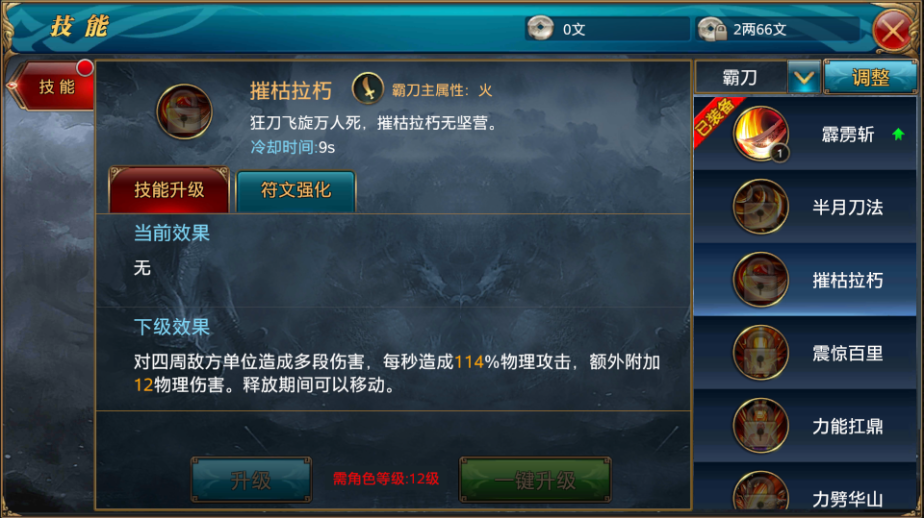Click the 霸刀 blade attribute icon
Screen dimensions: 924x518
point(368,89)
